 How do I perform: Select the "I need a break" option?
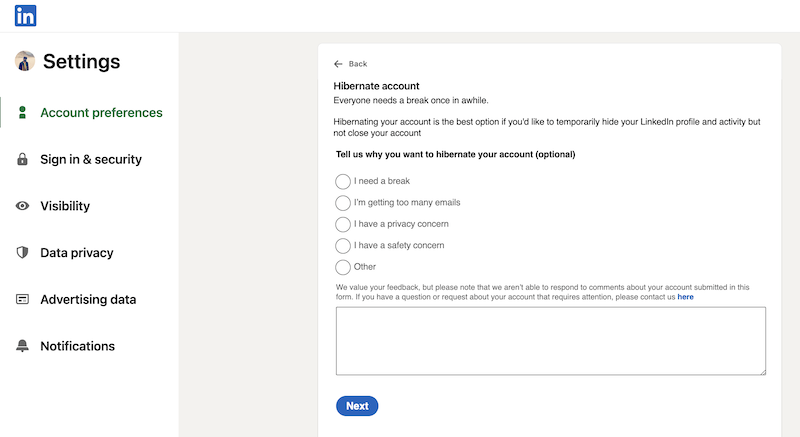343,181
